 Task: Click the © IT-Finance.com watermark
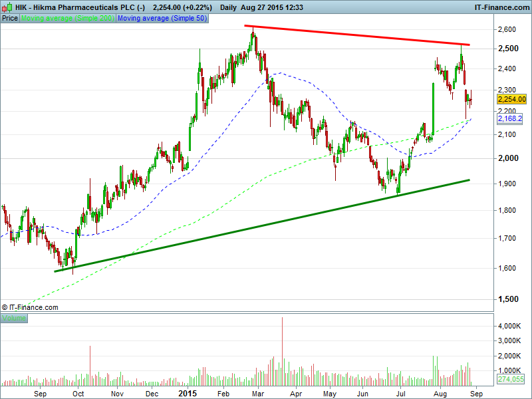pyautogui.click(x=30, y=307)
